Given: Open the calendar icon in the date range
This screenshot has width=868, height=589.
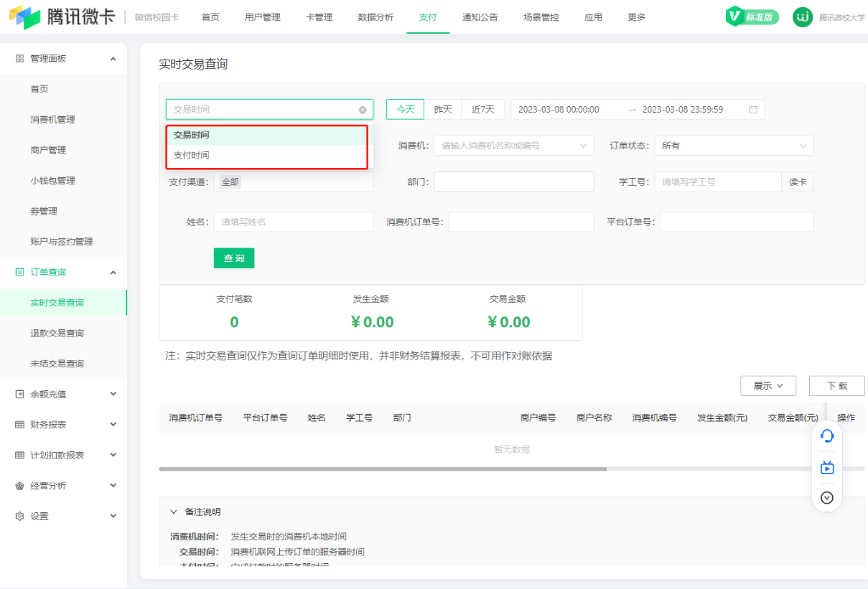Looking at the screenshot, I should click(753, 110).
